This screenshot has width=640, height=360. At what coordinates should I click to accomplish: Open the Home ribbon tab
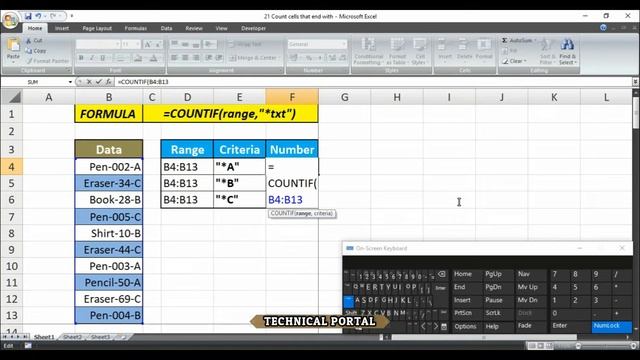click(x=35, y=28)
